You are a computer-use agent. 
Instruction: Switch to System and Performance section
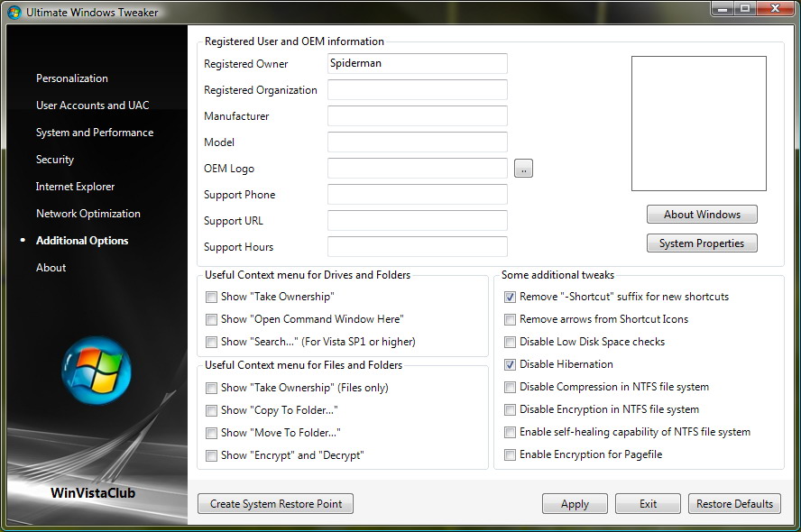click(95, 133)
